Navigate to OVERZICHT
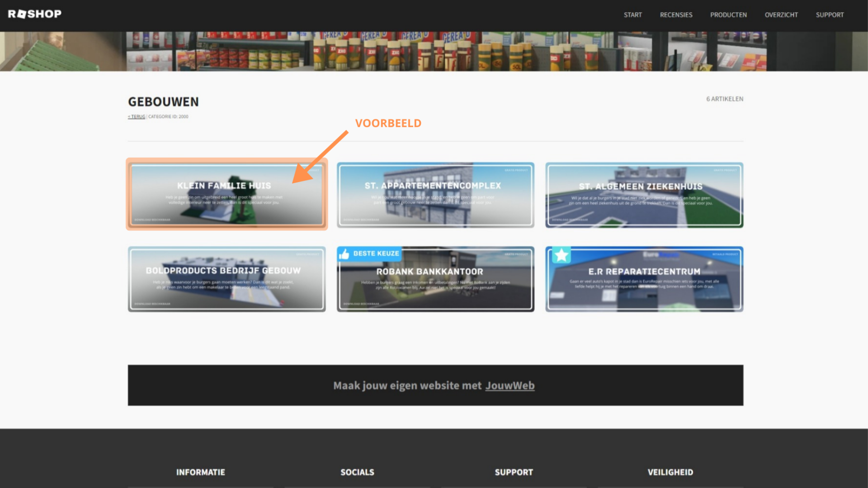 click(781, 15)
